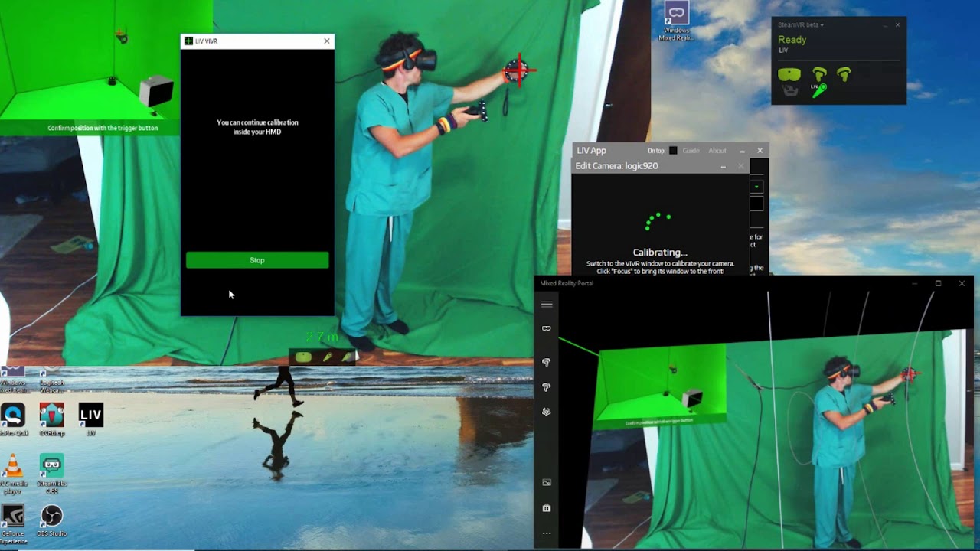Click the first controller icon in SteamVR
This screenshot has width=980, height=551.
[x=819, y=74]
